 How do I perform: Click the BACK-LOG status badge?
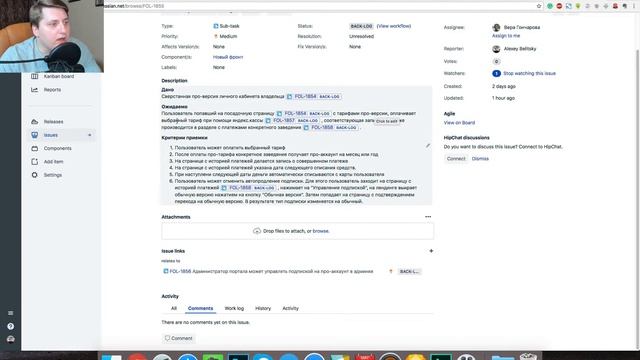pyautogui.click(x=361, y=26)
